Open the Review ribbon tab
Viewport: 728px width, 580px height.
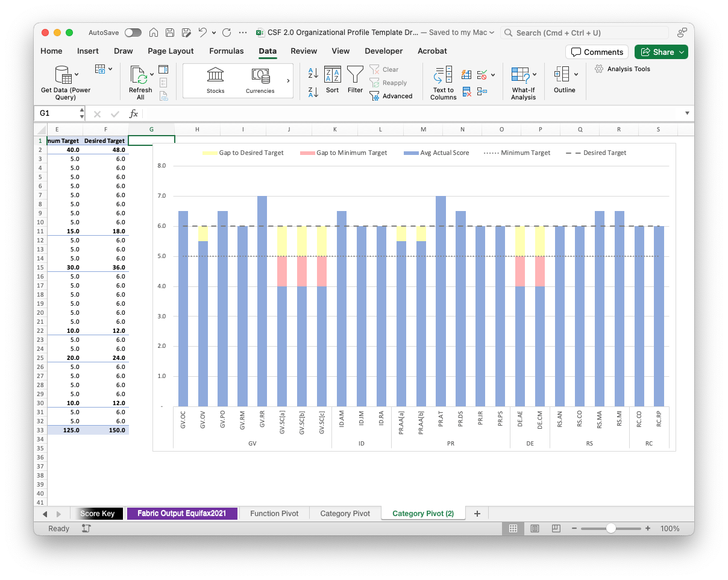[304, 51]
